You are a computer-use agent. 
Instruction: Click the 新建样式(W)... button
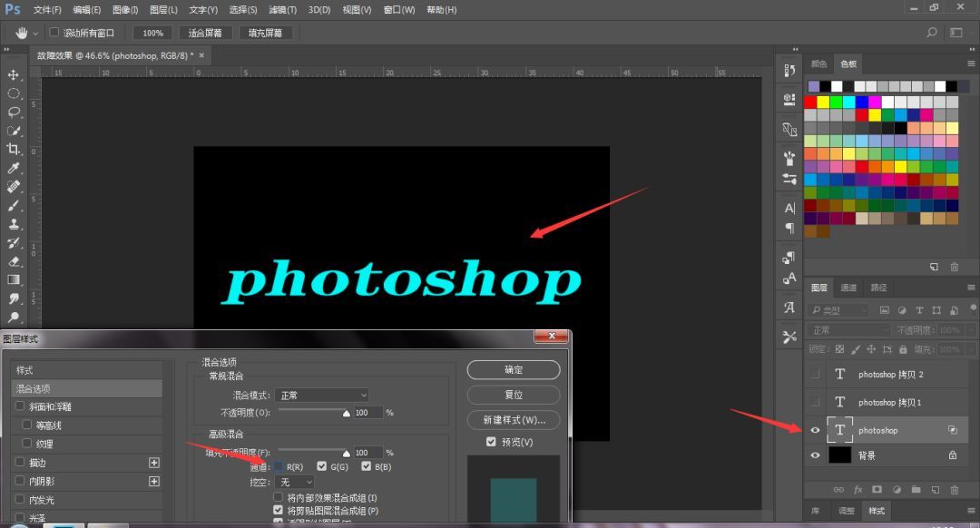pyautogui.click(x=514, y=420)
